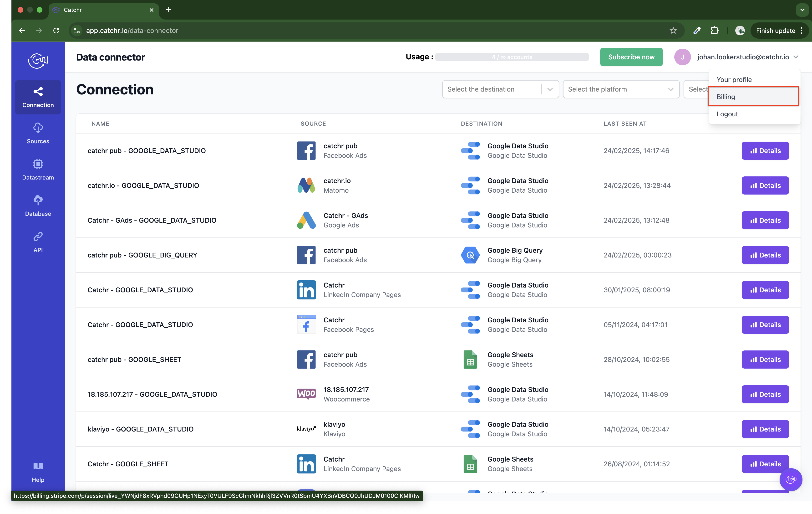Open Details for catchr pub GOOGLE_DATA_STUDIO

[x=765, y=150]
